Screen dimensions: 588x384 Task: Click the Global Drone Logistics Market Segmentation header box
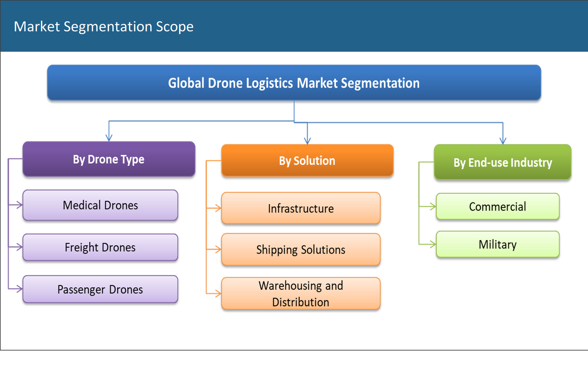pyautogui.click(x=293, y=83)
